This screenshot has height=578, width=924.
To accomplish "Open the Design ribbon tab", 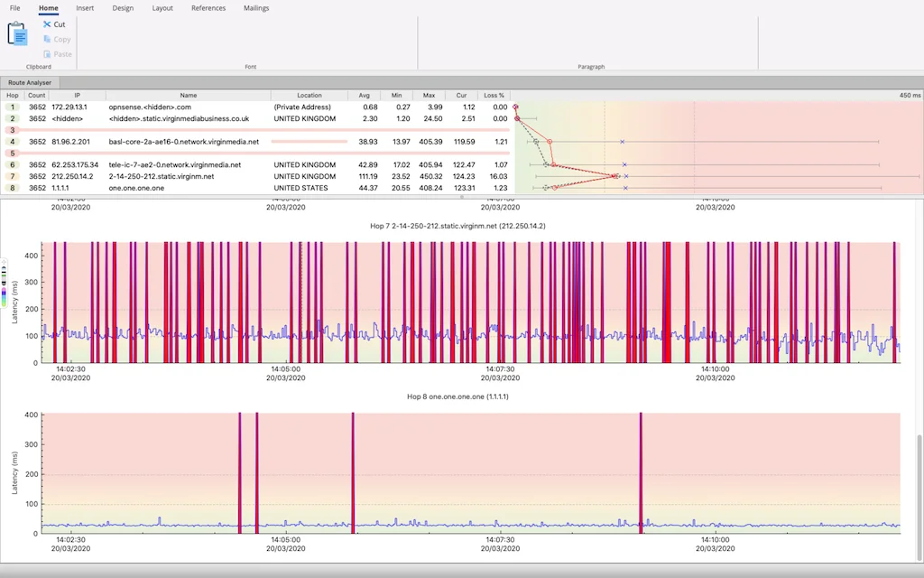I will click(123, 7).
